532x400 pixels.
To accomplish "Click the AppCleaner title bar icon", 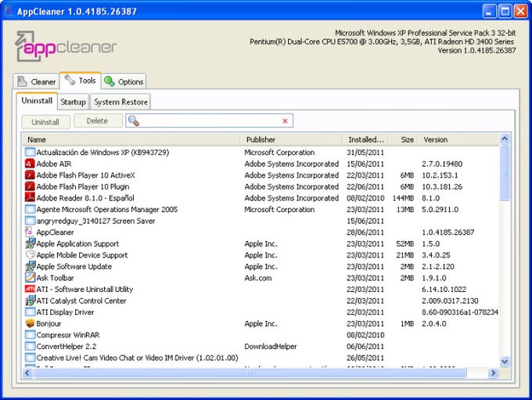I will pos(8,11).
